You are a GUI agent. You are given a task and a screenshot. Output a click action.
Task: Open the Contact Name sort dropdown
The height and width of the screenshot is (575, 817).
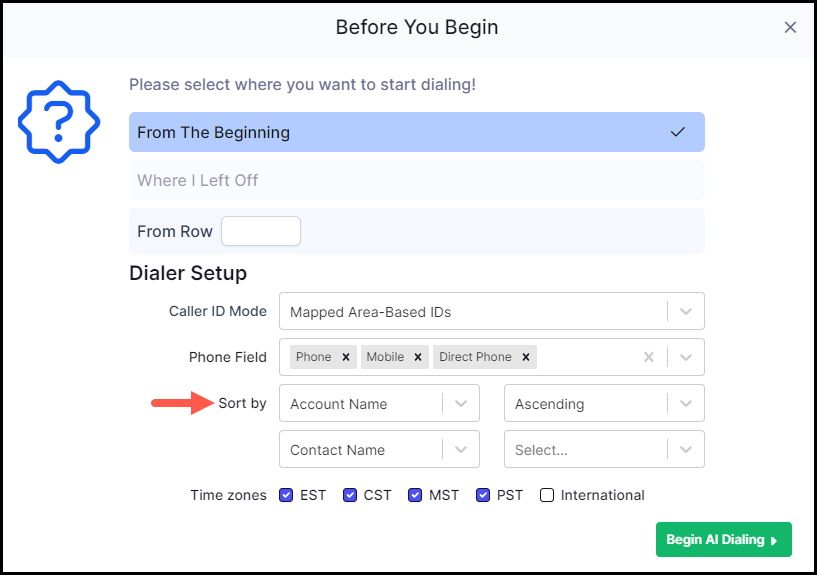point(379,449)
